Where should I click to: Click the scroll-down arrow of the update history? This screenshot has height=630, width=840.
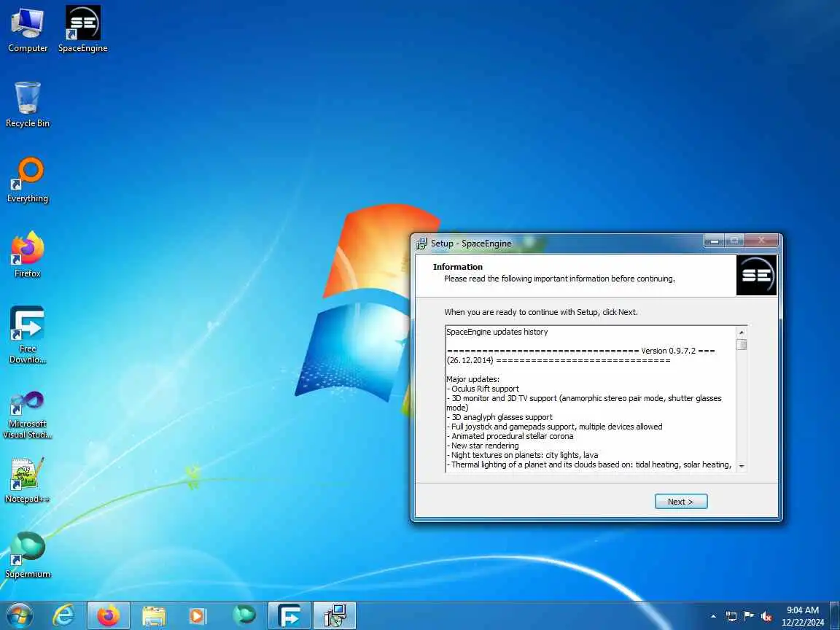pos(742,466)
